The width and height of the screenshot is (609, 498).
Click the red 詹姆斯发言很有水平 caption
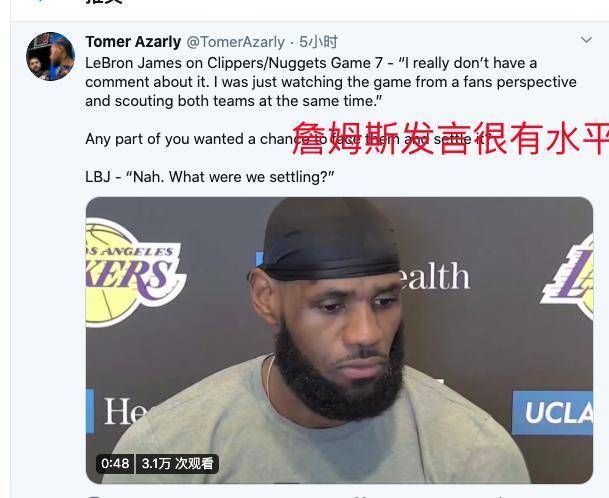(x=451, y=138)
